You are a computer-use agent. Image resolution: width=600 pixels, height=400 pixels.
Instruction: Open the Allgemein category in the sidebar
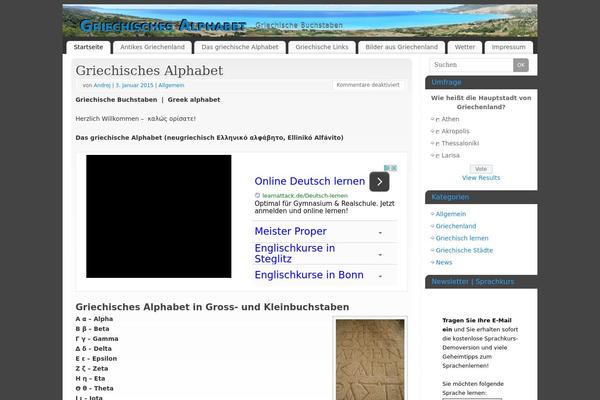(451, 214)
